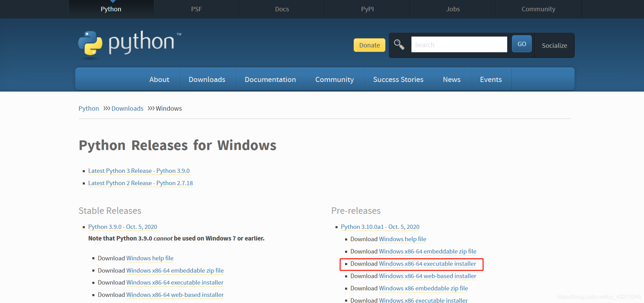Open the Jobs top-bar tab

pyautogui.click(x=453, y=9)
